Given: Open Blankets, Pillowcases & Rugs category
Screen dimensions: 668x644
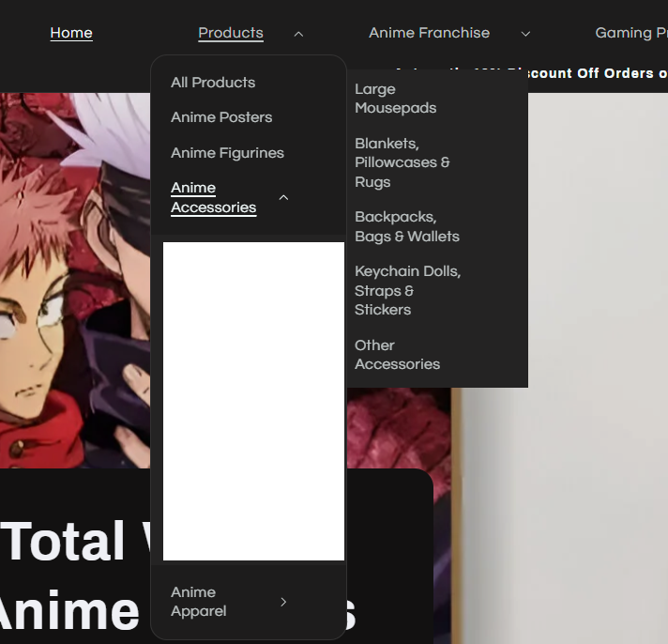Looking at the screenshot, I should 402,162.
